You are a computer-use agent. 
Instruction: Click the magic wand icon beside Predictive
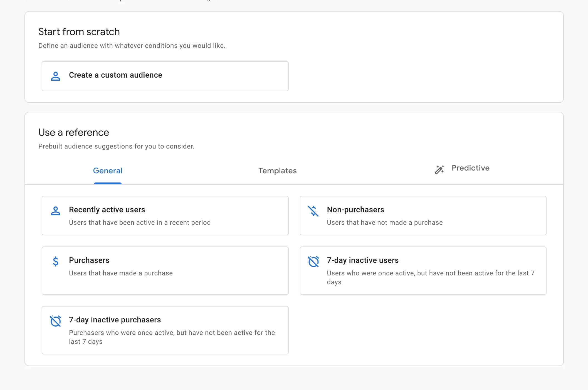[x=439, y=169]
